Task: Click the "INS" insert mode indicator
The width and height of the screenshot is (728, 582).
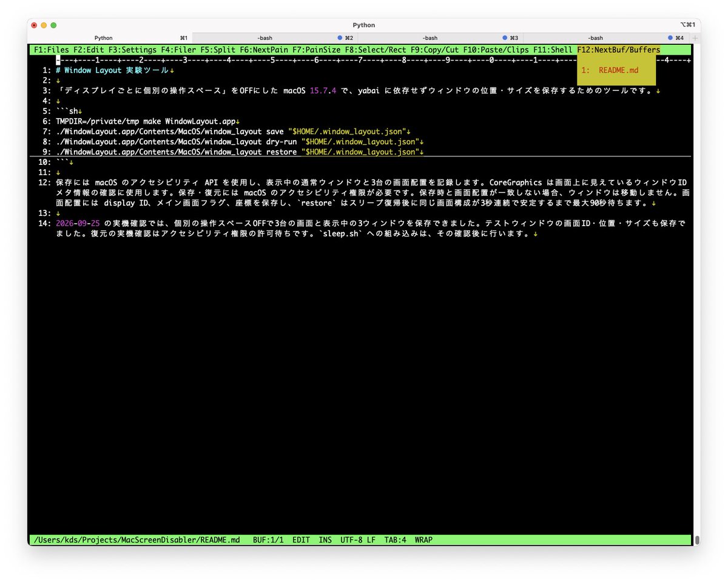Action: (x=325, y=540)
